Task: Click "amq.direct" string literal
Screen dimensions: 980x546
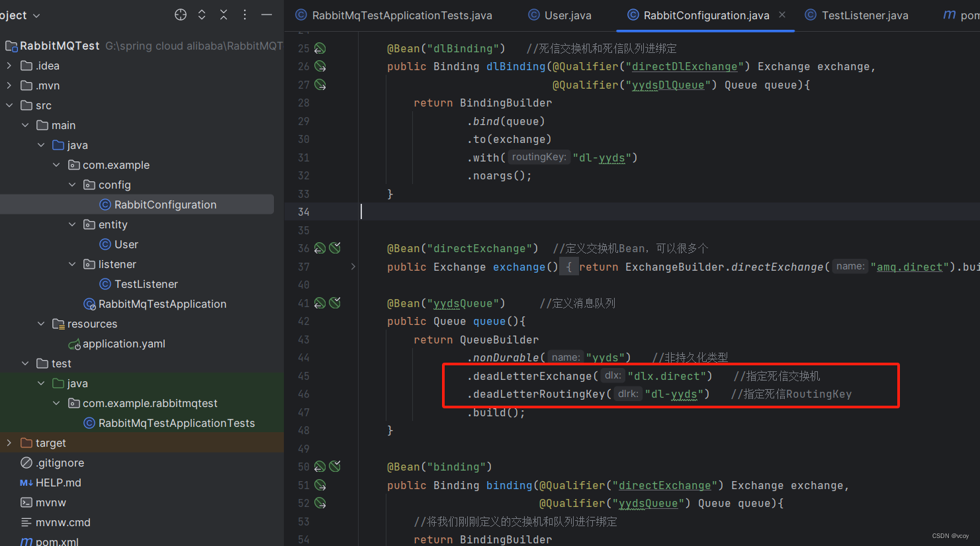Action: (x=910, y=267)
